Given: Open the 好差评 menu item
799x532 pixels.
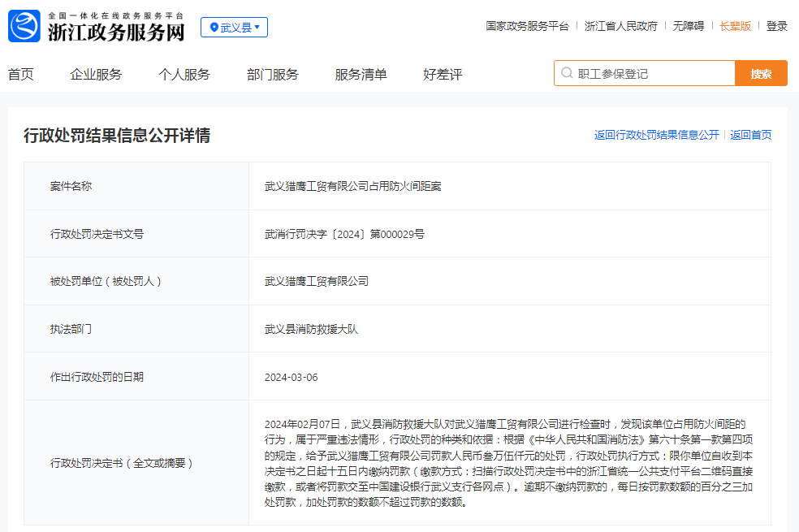Looking at the screenshot, I should [443, 75].
